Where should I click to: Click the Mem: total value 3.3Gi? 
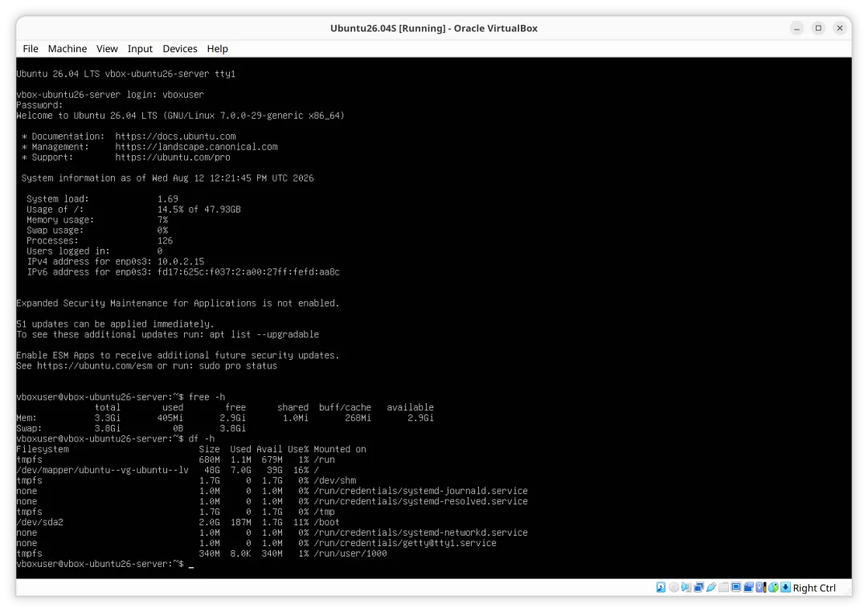[x=108, y=418]
